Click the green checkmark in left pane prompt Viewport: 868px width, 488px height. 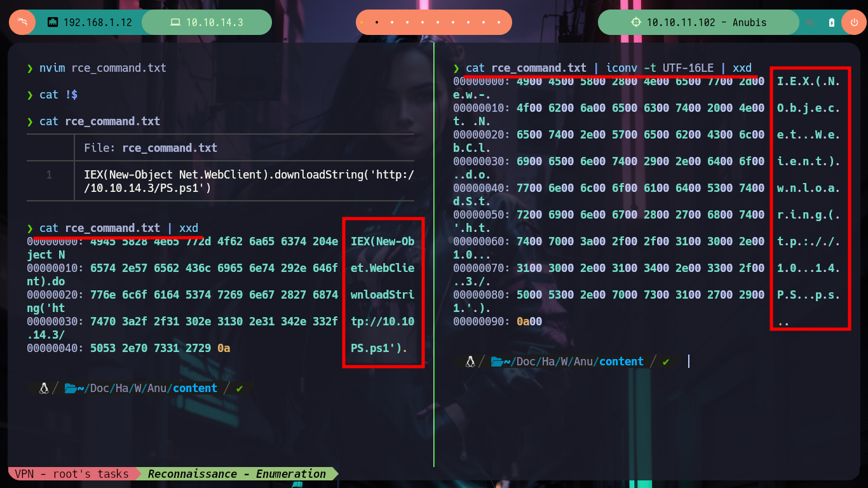tap(239, 388)
